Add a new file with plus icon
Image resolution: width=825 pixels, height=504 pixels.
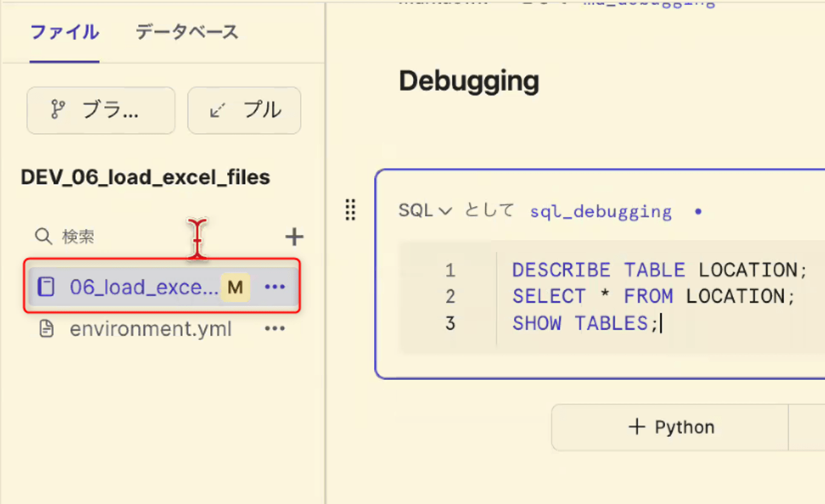(294, 237)
